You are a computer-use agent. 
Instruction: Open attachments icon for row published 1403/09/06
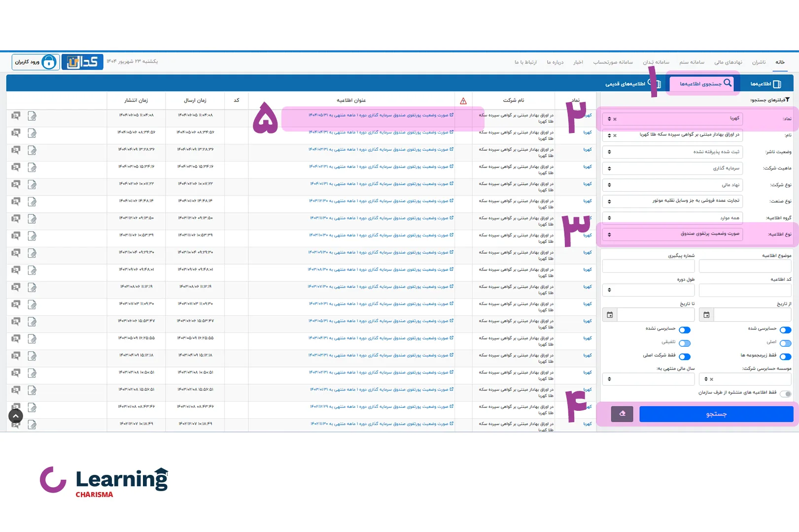click(x=32, y=270)
